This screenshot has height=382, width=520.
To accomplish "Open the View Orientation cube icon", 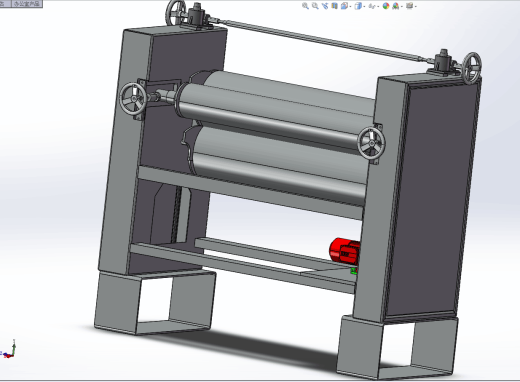I will point(345,6).
